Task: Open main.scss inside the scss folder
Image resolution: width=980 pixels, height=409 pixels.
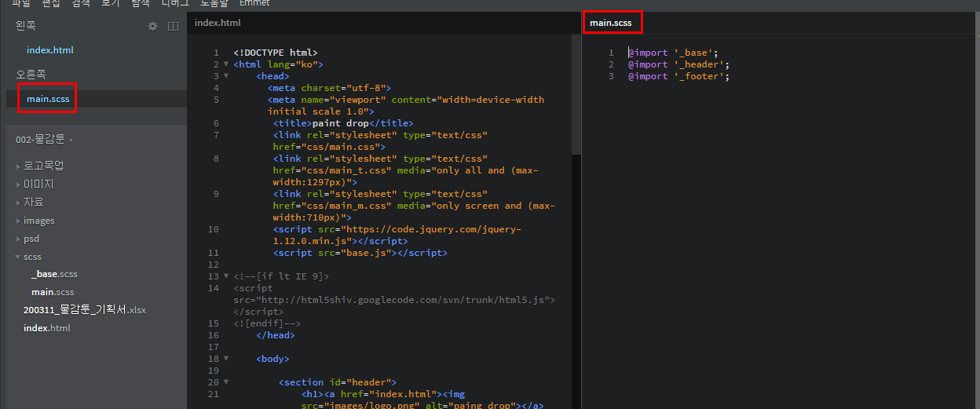Action: click(53, 292)
